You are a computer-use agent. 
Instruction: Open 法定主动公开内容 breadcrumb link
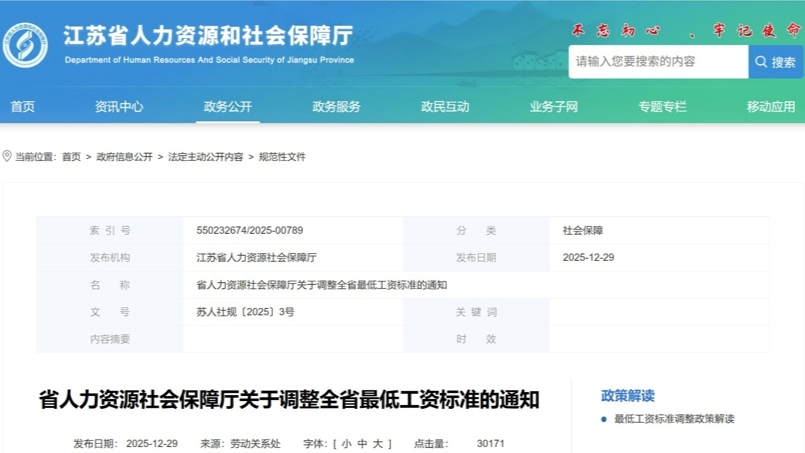point(205,157)
